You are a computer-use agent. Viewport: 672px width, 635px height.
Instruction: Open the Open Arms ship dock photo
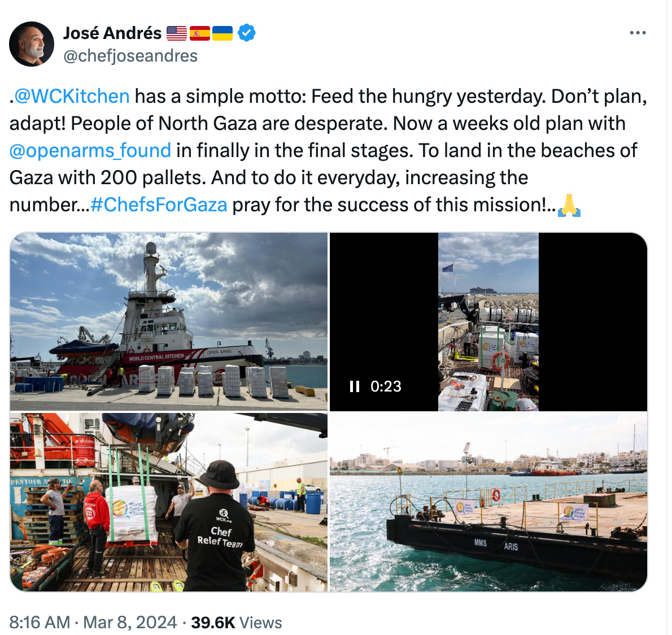point(169,321)
